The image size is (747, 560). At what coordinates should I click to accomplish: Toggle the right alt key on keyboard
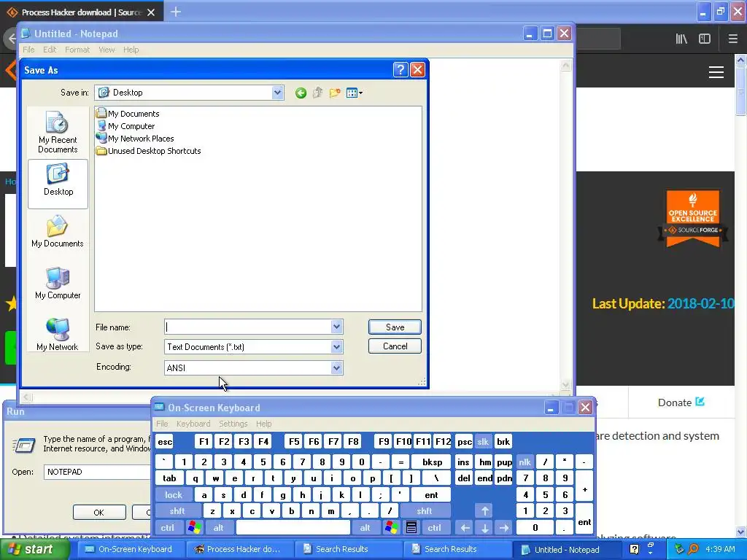365,528
